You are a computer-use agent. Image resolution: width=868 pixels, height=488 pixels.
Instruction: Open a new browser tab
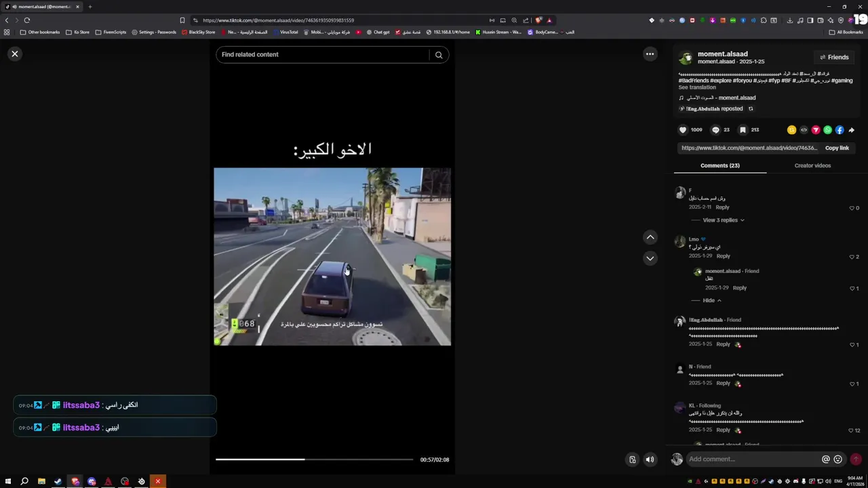90,7
